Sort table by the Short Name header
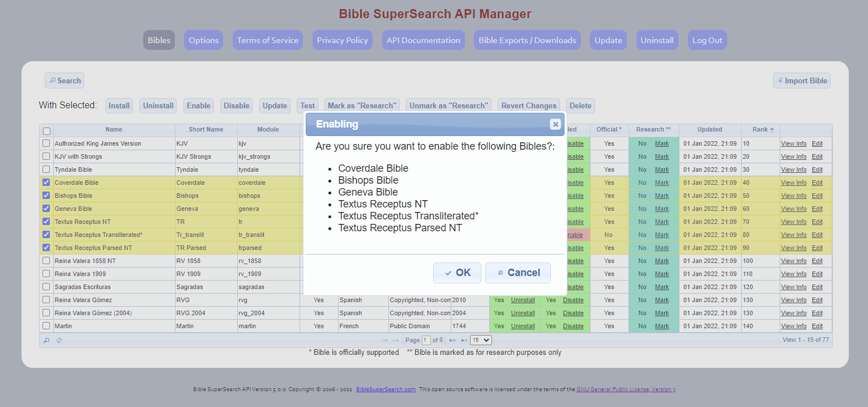 pyautogui.click(x=206, y=130)
